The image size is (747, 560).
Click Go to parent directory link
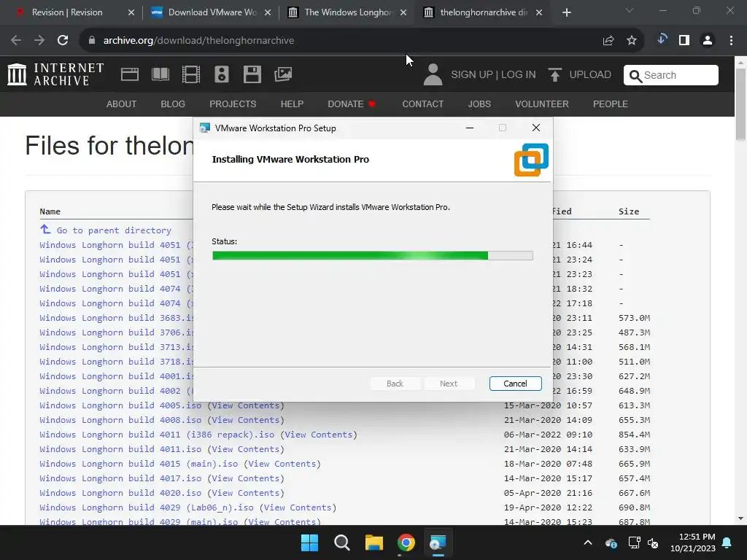pyautogui.click(x=114, y=230)
